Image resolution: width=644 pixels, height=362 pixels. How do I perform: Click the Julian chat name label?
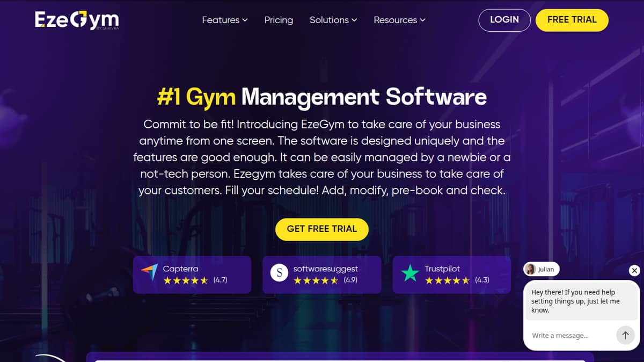pos(546,269)
